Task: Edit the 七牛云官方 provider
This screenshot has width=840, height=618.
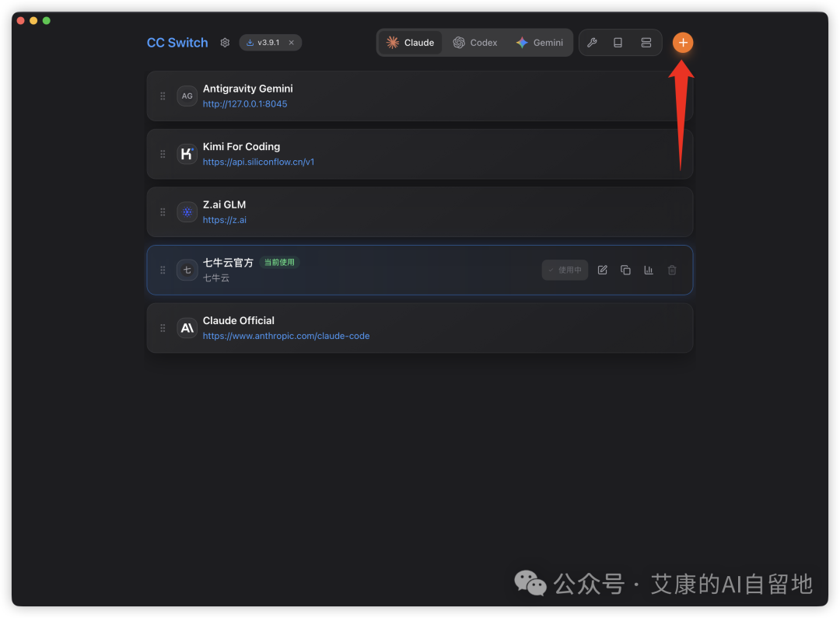Action: coord(603,271)
